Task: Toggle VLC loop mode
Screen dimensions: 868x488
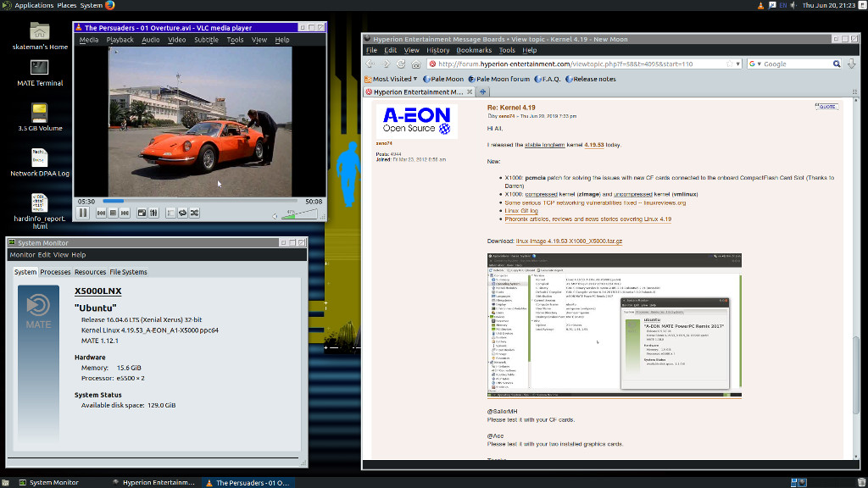Action: coord(183,213)
